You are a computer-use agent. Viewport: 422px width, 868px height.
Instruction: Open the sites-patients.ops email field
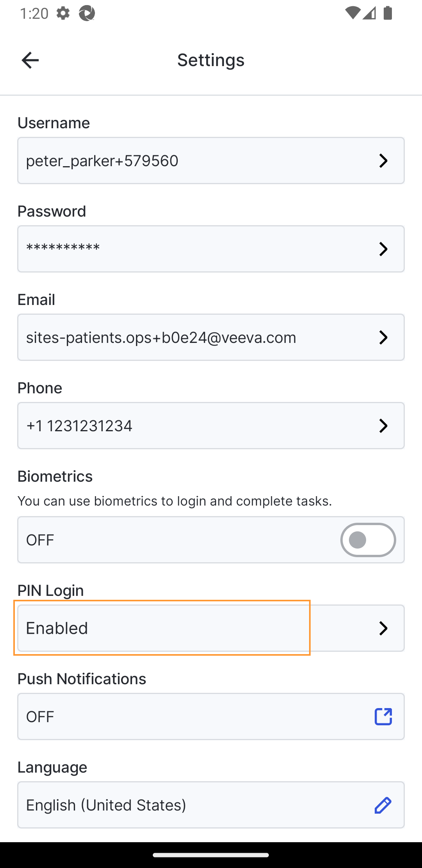pos(188,337)
